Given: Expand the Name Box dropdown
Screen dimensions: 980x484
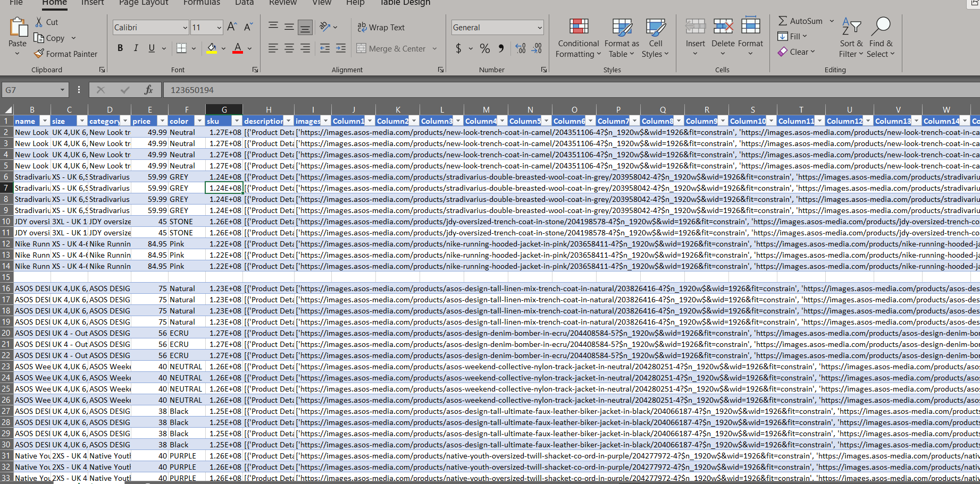Looking at the screenshot, I should 62,90.
